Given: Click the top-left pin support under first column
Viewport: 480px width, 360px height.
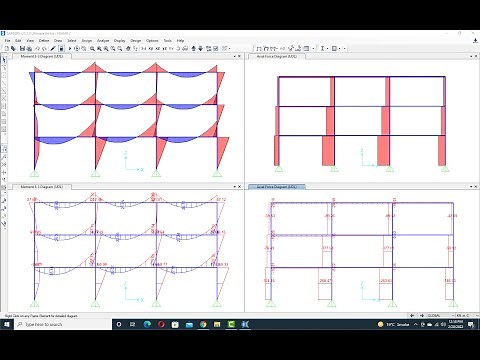Looking at the screenshot, I should [34, 173].
